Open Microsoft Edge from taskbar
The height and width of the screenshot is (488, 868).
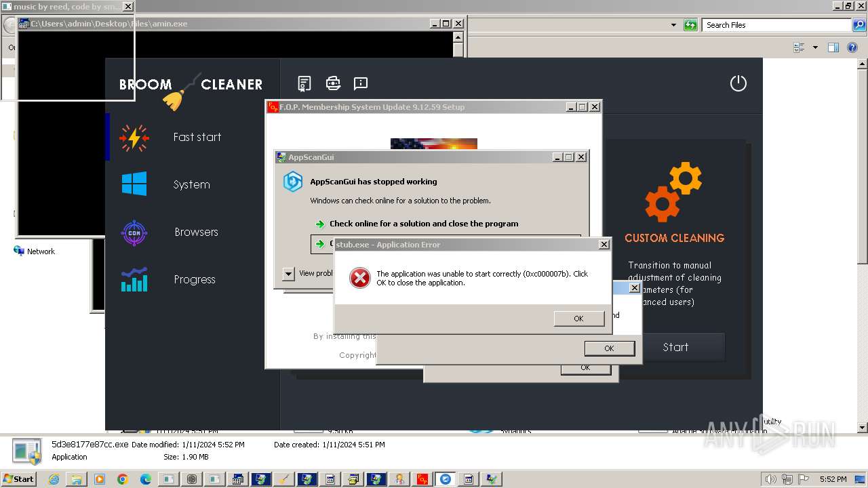146,479
